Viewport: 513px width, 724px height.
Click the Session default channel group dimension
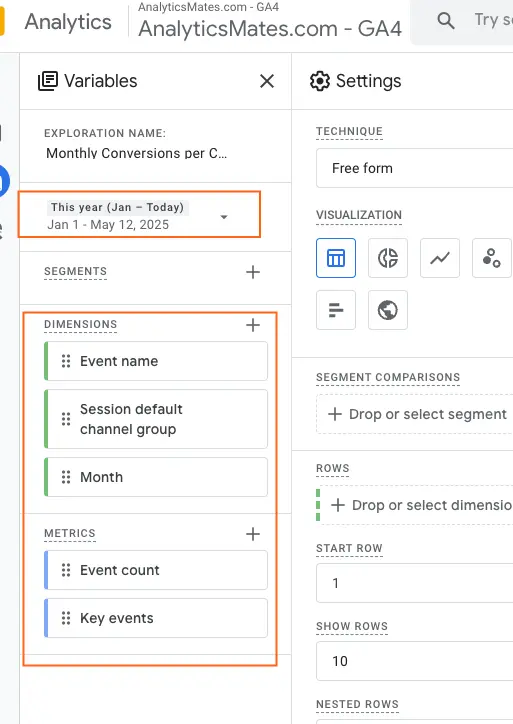[156, 419]
